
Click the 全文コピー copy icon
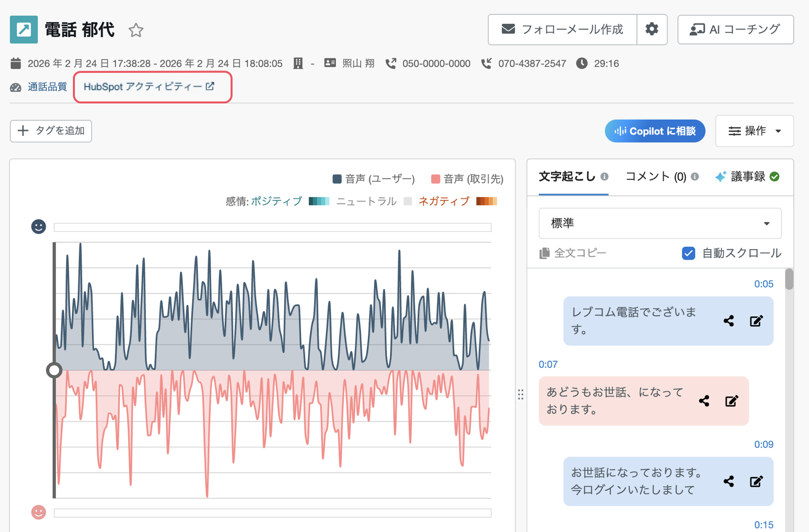click(x=544, y=253)
